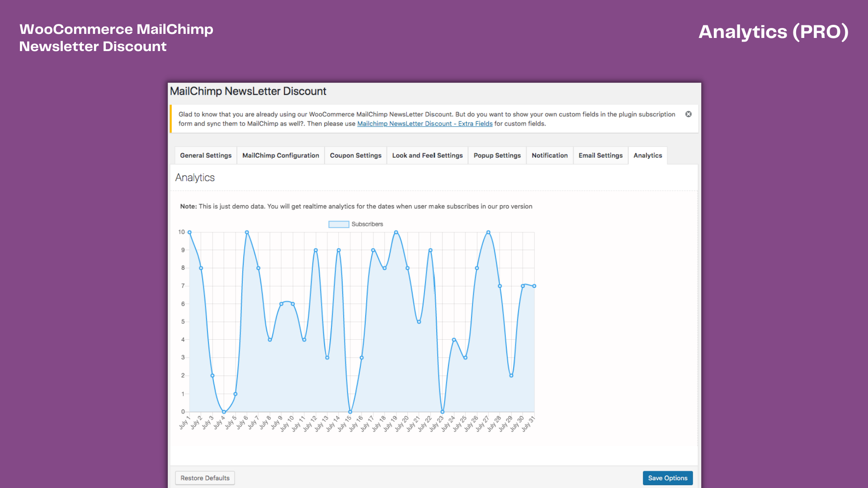Click the July 31 data point

[534, 286]
